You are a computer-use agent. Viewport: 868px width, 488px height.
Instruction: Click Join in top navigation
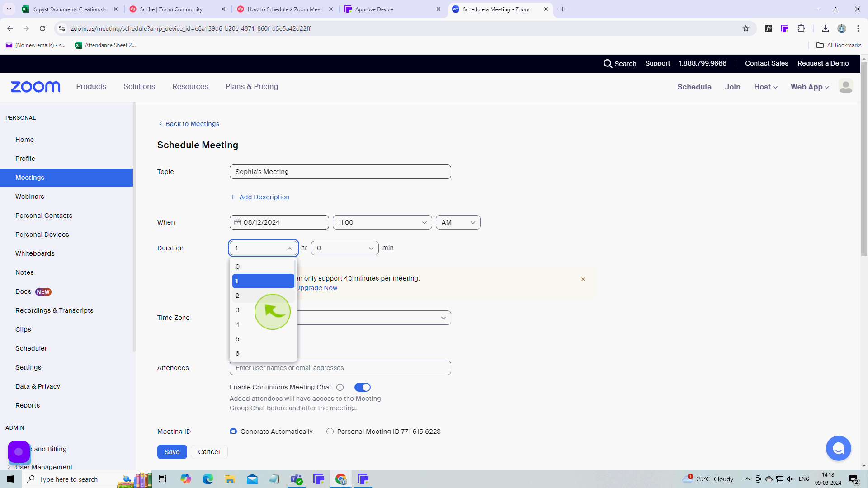tap(732, 87)
